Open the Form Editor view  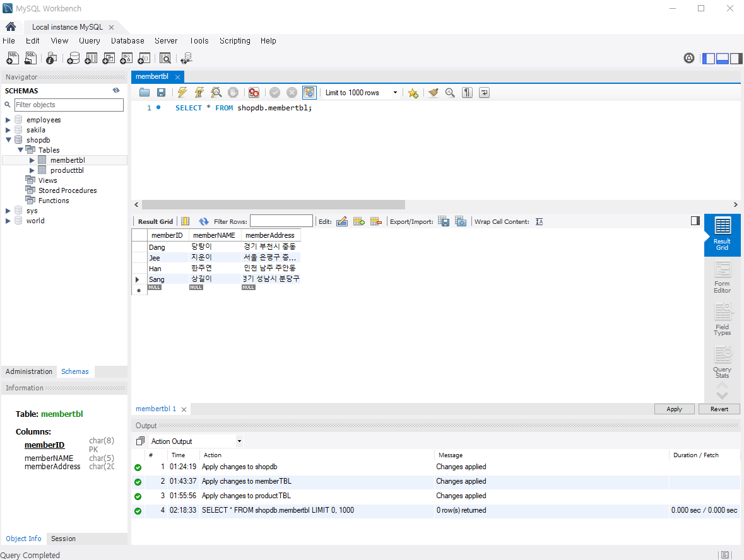point(722,277)
